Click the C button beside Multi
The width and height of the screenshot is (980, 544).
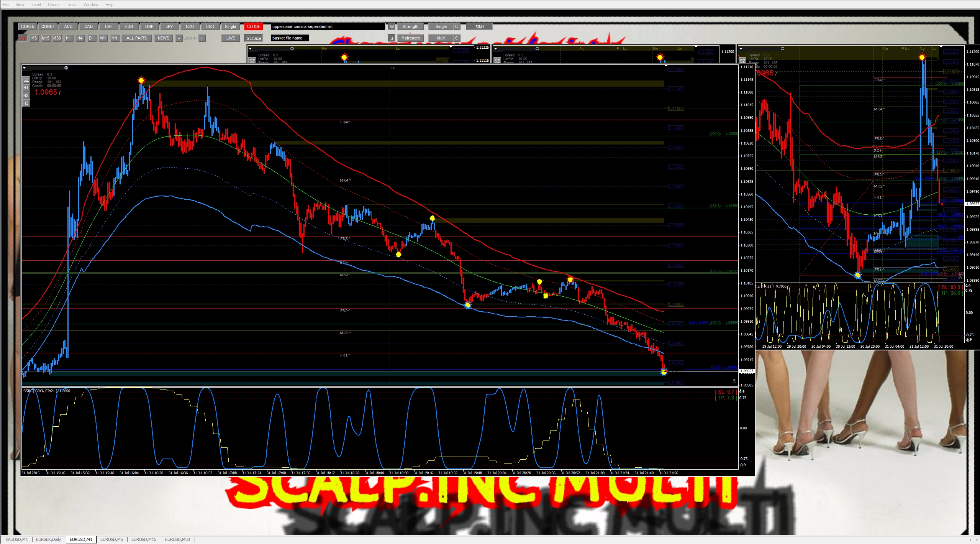pyautogui.click(x=456, y=38)
